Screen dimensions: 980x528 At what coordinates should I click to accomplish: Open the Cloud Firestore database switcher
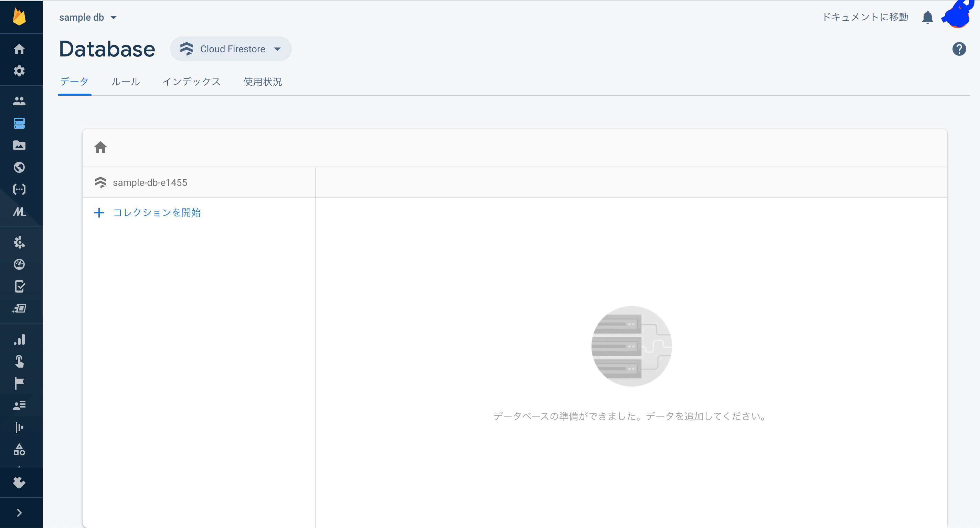(231, 49)
